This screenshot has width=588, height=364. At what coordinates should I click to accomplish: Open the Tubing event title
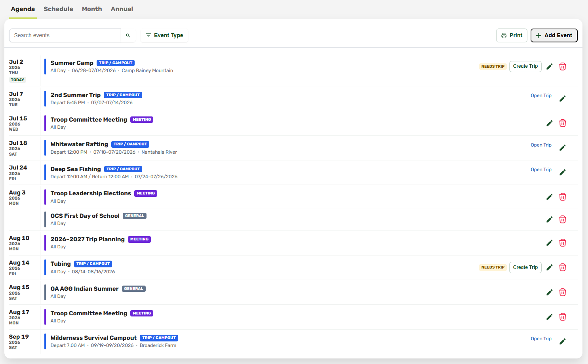[x=61, y=264]
